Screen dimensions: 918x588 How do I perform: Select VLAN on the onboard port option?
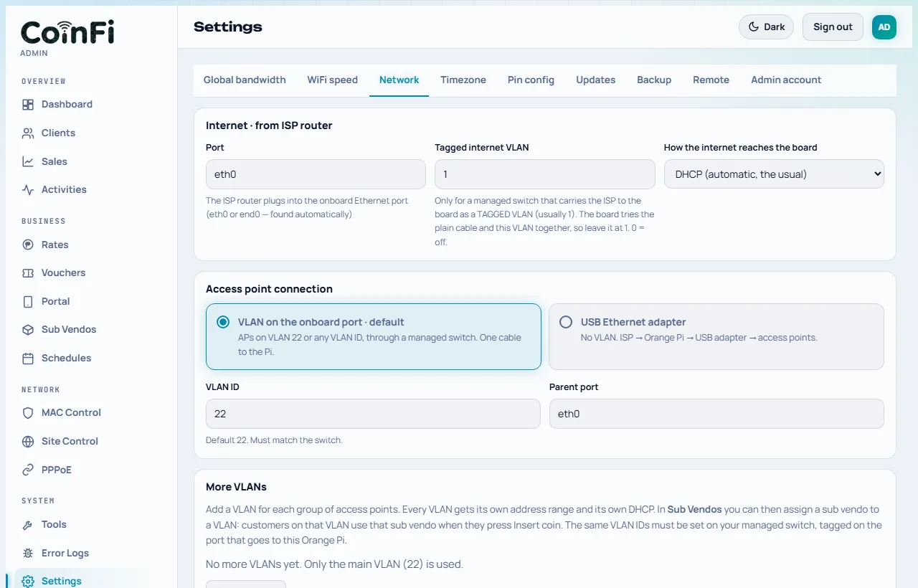[x=373, y=336]
